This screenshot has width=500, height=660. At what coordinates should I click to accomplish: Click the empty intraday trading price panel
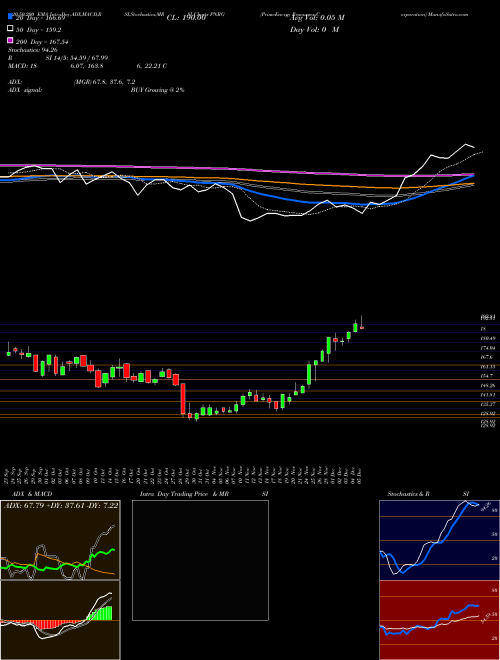tap(200, 560)
